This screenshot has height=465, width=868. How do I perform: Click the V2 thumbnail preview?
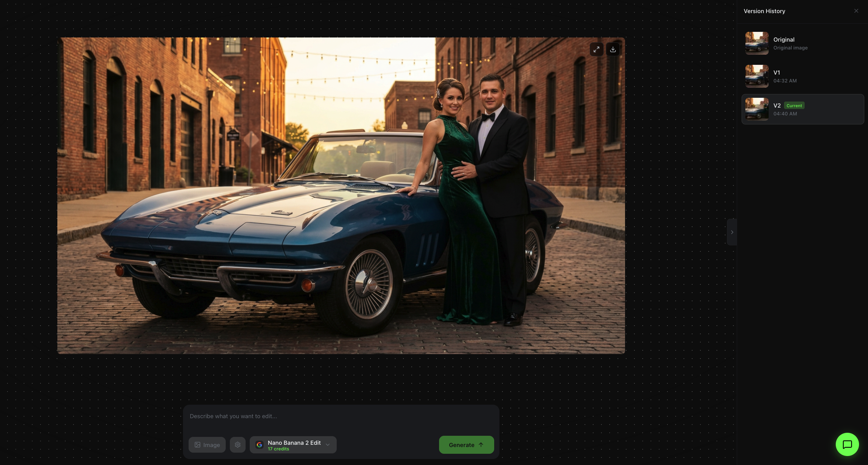(757, 109)
